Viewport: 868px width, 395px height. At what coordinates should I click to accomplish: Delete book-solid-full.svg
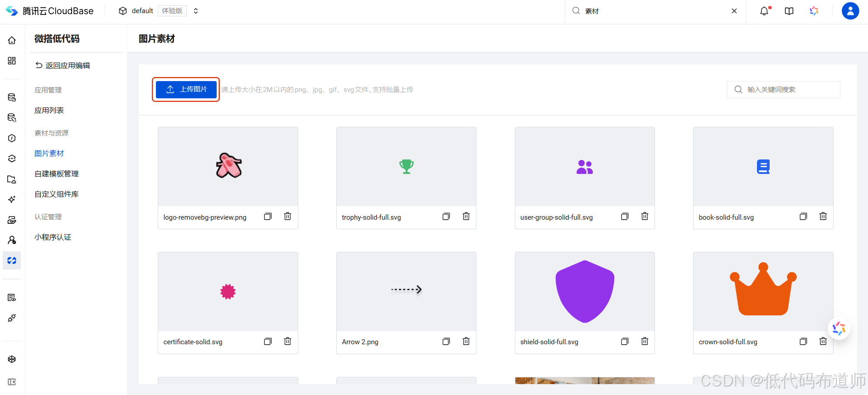(823, 217)
